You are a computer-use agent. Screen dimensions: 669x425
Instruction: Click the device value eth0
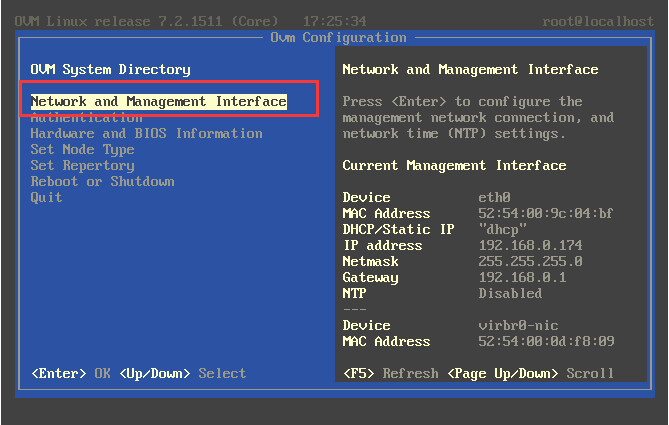click(494, 198)
